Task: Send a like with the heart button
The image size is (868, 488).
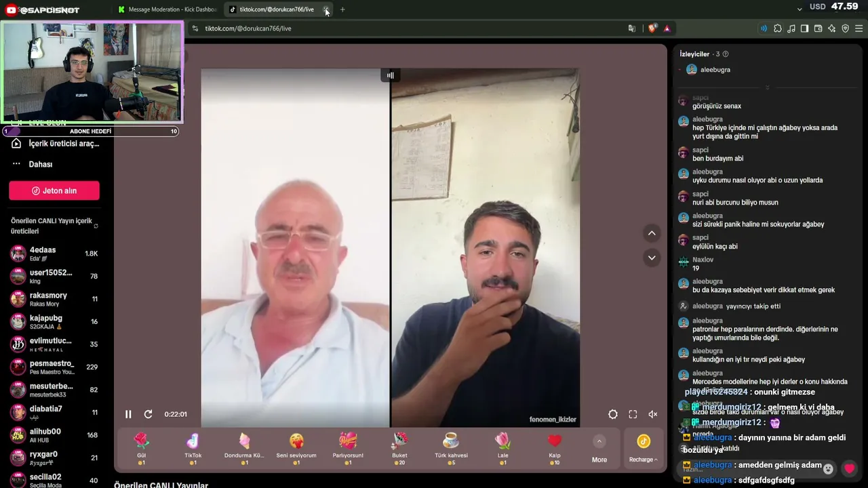Action: [x=850, y=468]
